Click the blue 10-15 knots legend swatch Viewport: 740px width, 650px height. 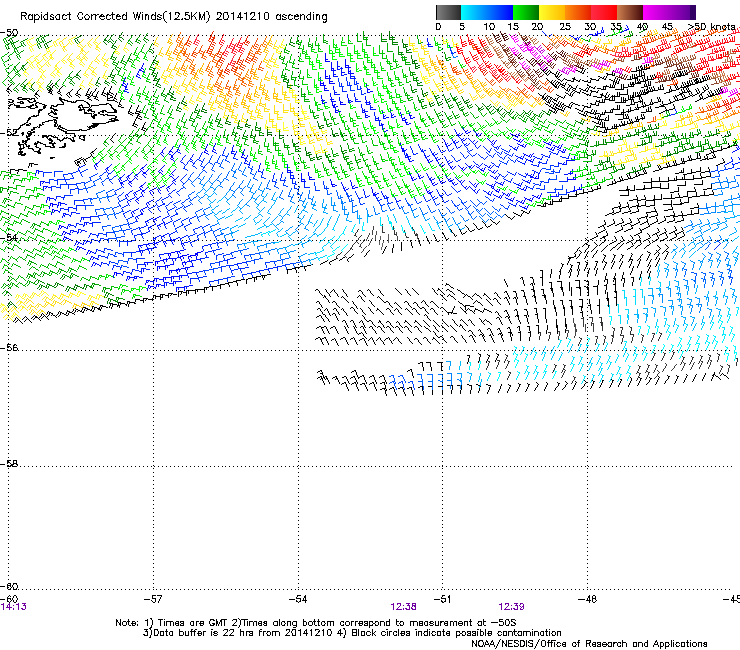click(500, 12)
